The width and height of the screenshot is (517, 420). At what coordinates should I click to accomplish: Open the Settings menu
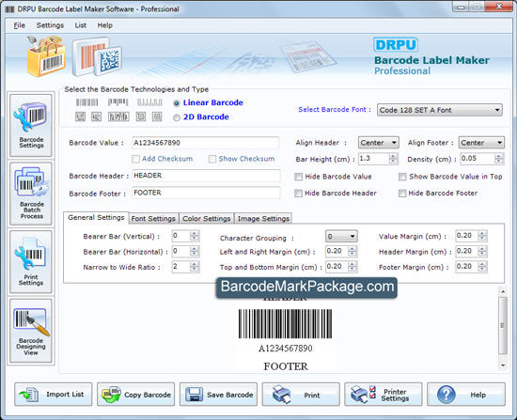coord(50,25)
